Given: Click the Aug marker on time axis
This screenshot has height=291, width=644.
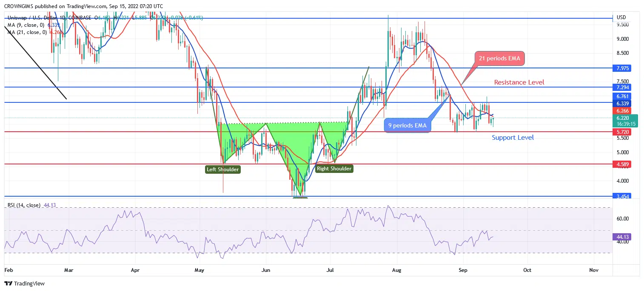Looking at the screenshot, I should pyautogui.click(x=396, y=270).
